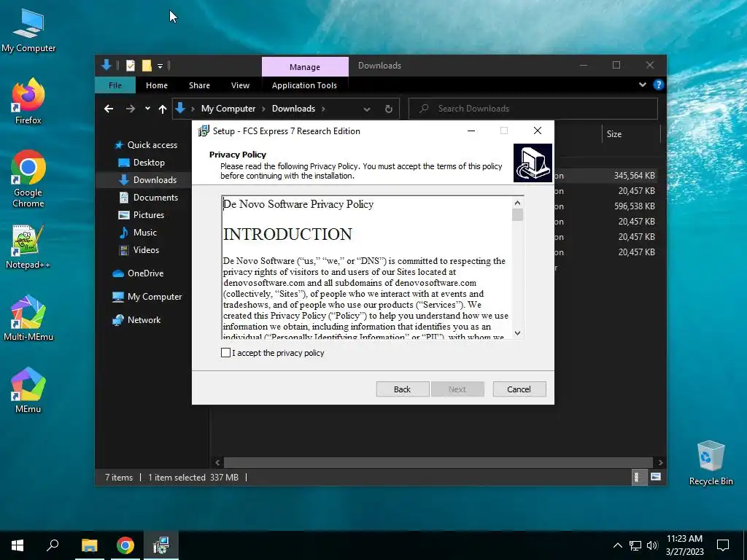This screenshot has height=560, width=747.
Task: Select Quick access in the navigation pane
Action: [145, 145]
